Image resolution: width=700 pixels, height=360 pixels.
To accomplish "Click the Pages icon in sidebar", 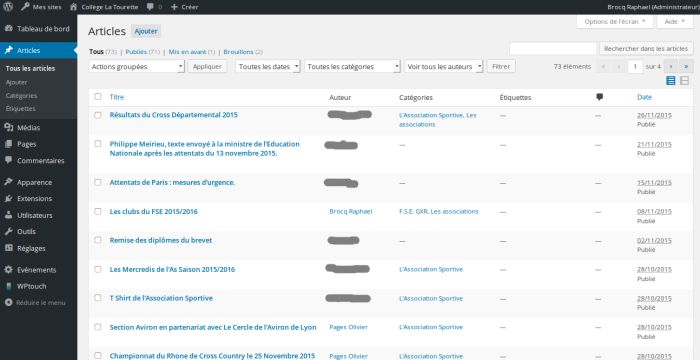I will (x=8, y=144).
